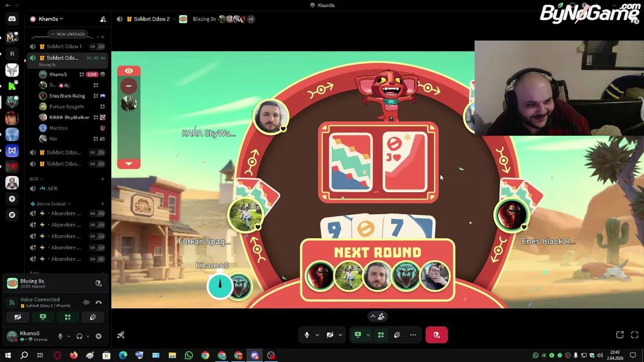
Task: Open Windows notification center icon
Action: (633, 355)
